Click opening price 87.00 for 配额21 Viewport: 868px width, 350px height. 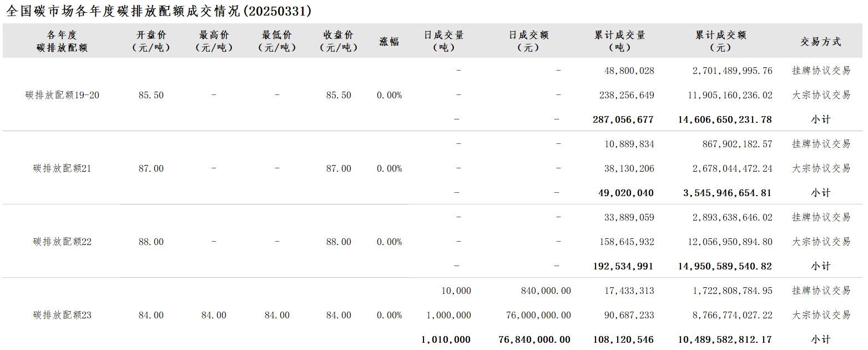tap(151, 168)
